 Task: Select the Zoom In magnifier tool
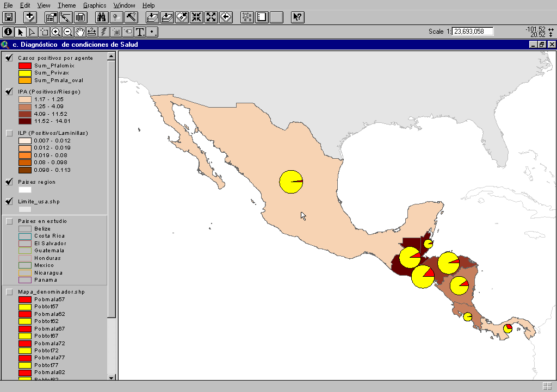pyautogui.click(x=56, y=32)
